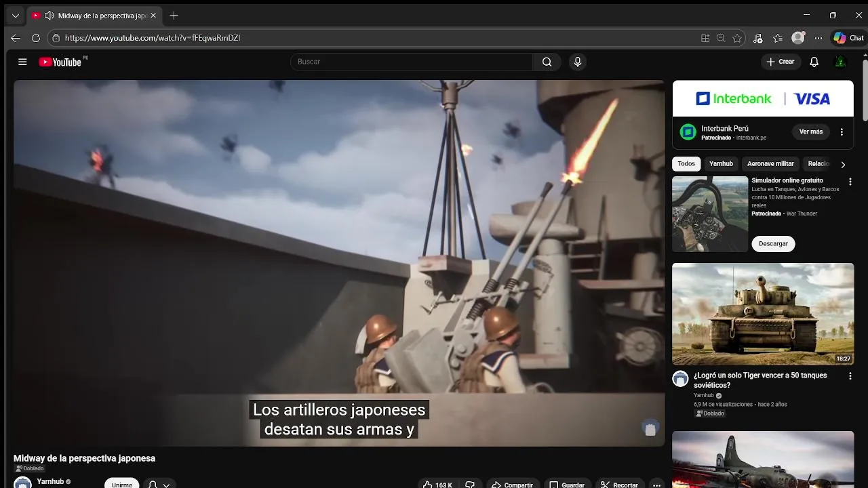This screenshot has width=868, height=488.
Task: Start voice search with microphone icon
Action: (x=578, y=62)
